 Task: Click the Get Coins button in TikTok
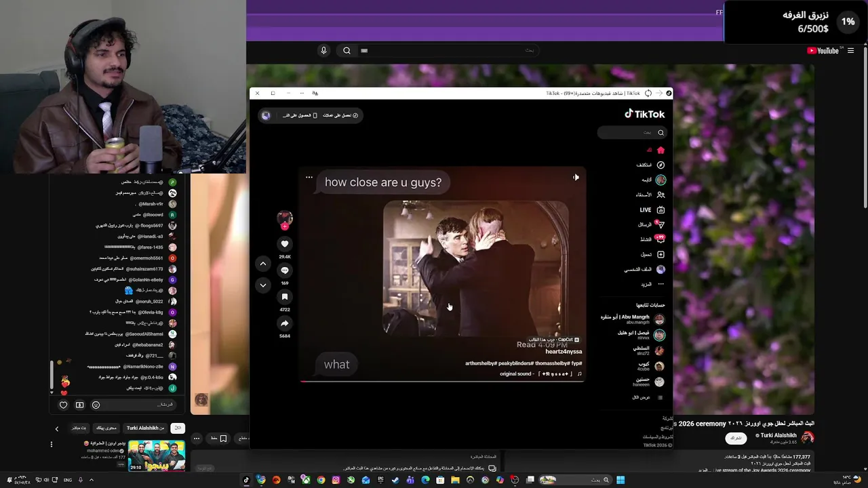[x=340, y=115]
